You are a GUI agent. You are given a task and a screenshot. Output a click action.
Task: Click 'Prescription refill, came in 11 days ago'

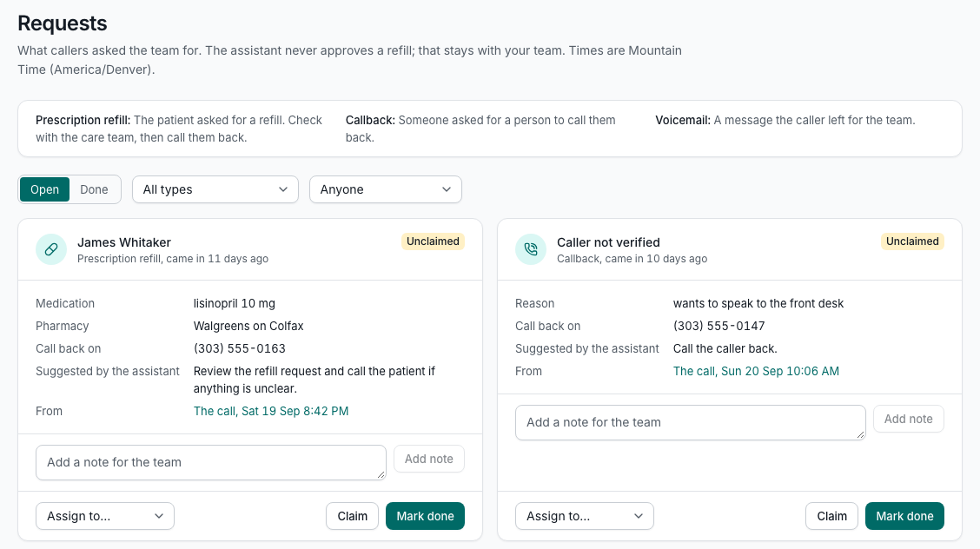point(173,259)
